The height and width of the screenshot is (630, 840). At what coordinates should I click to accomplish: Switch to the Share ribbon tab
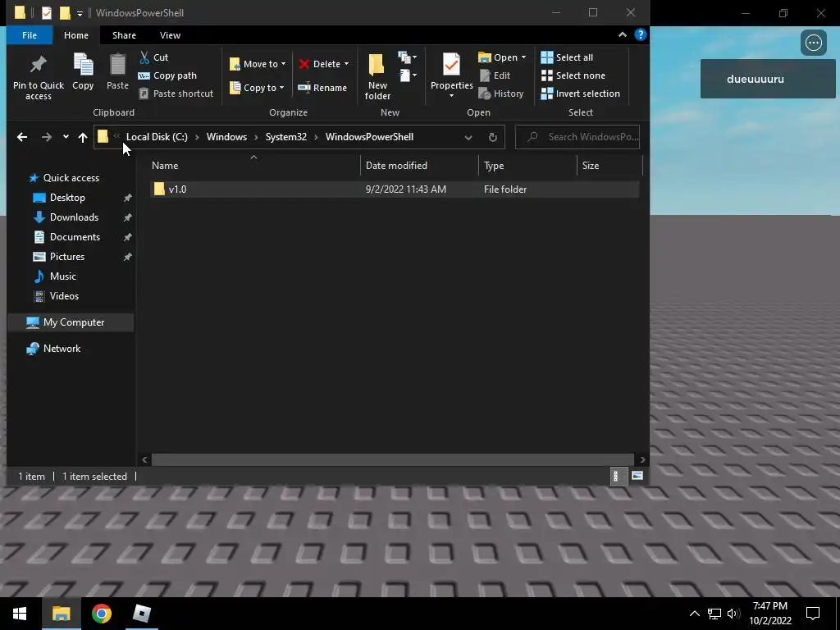tap(124, 35)
